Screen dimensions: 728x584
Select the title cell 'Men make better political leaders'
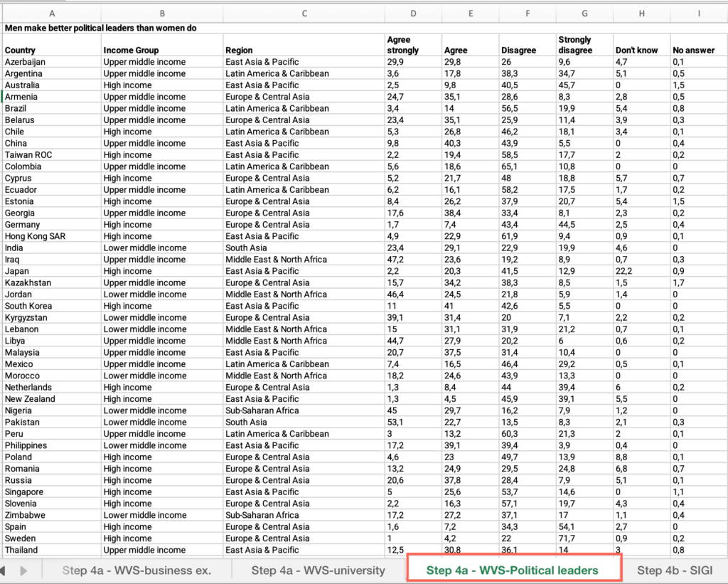[x=101, y=28]
